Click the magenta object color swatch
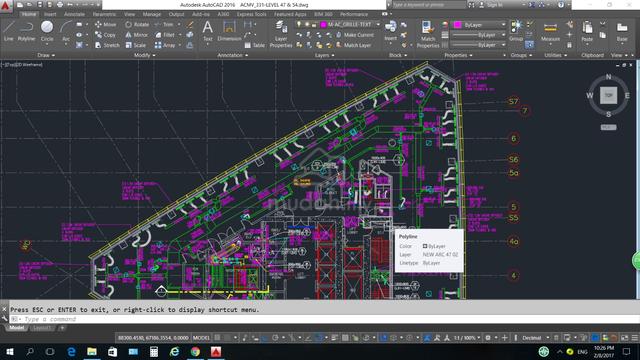This screenshot has height=360, width=640. tap(458, 25)
